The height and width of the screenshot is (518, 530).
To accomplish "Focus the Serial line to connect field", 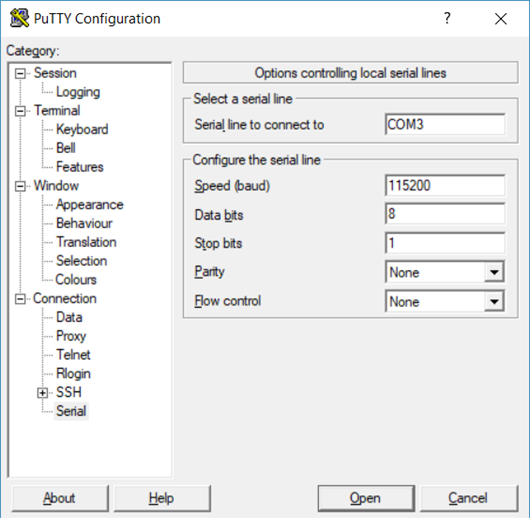I will 445,124.
